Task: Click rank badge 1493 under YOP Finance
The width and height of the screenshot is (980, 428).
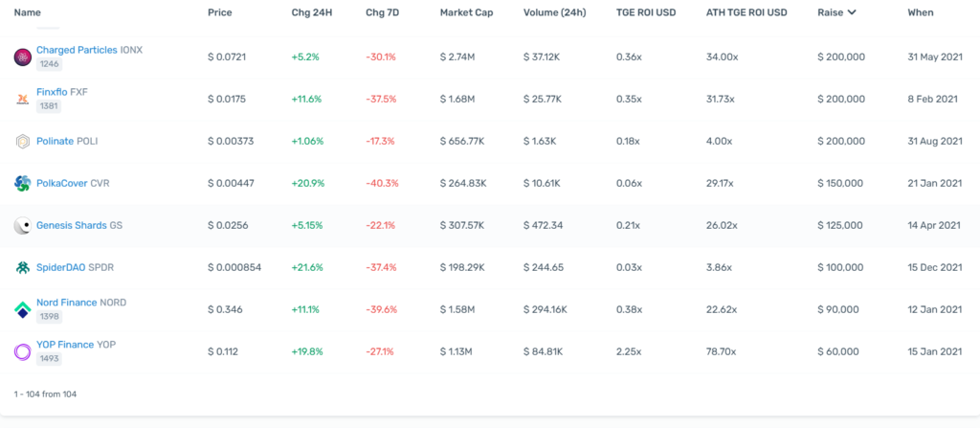Action: click(x=49, y=358)
